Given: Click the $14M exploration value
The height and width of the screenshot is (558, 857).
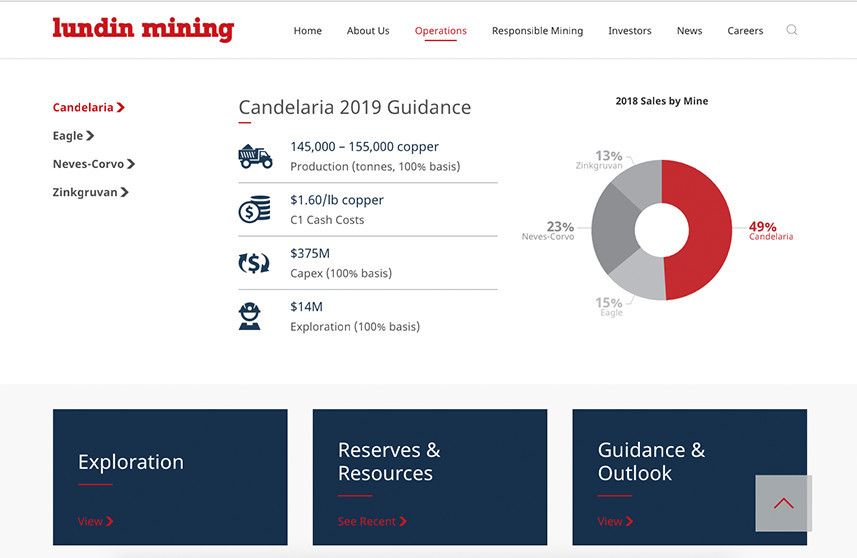Looking at the screenshot, I should coord(307,307).
